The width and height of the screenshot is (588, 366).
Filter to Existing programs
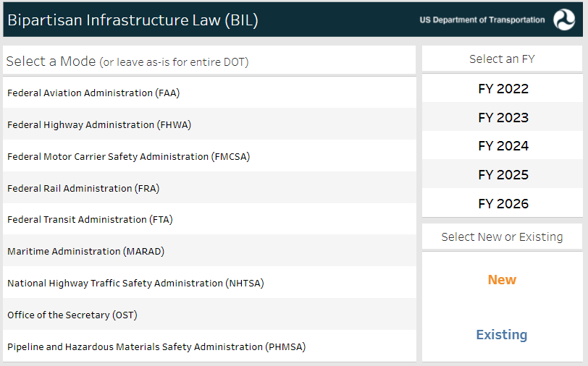pyautogui.click(x=502, y=335)
